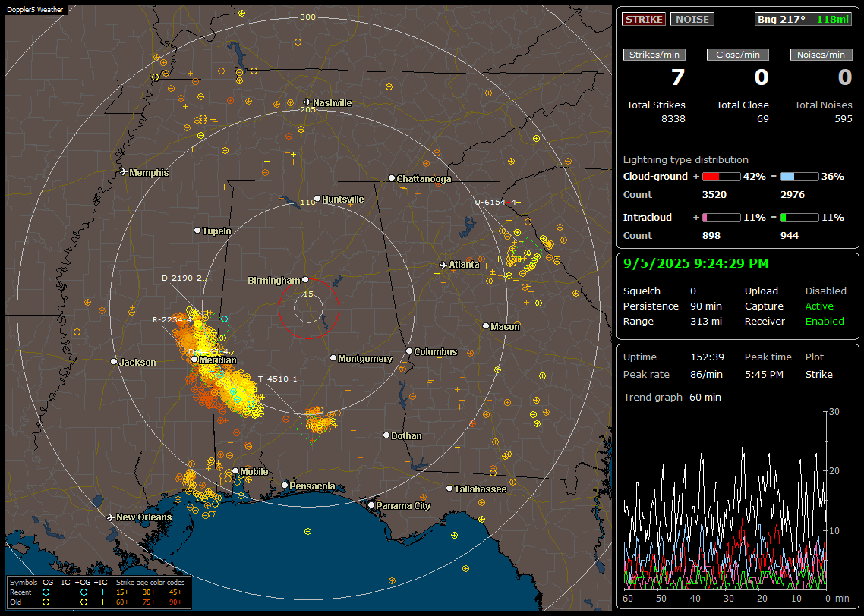864x616 pixels.
Task: Click the Plot value Strike
Action: 818,375
